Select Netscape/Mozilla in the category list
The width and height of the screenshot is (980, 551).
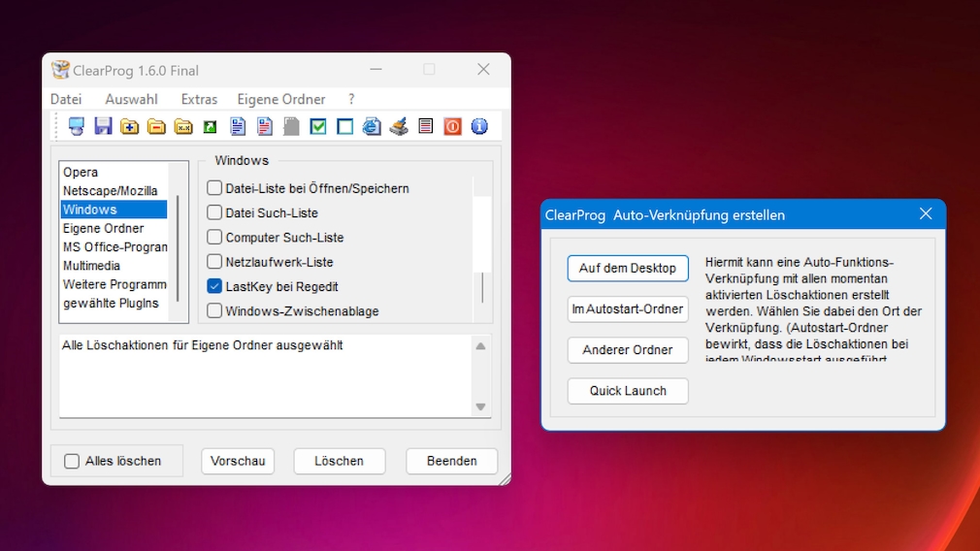[114, 190]
